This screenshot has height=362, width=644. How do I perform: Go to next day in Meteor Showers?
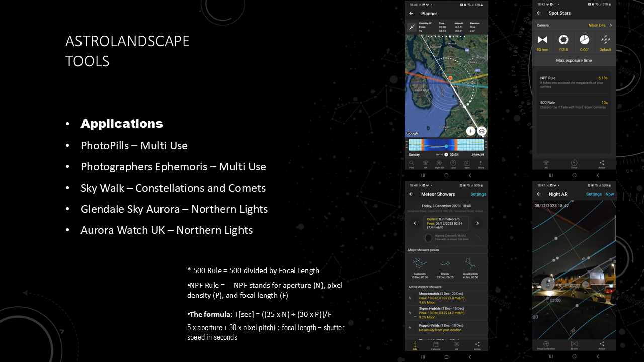(x=478, y=223)
